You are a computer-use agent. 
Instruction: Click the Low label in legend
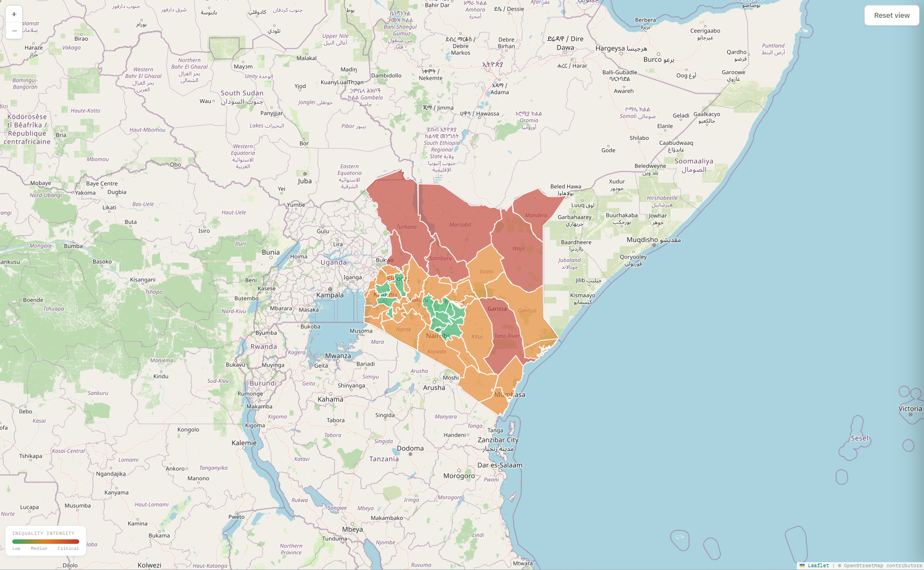(x=16, y=549)
